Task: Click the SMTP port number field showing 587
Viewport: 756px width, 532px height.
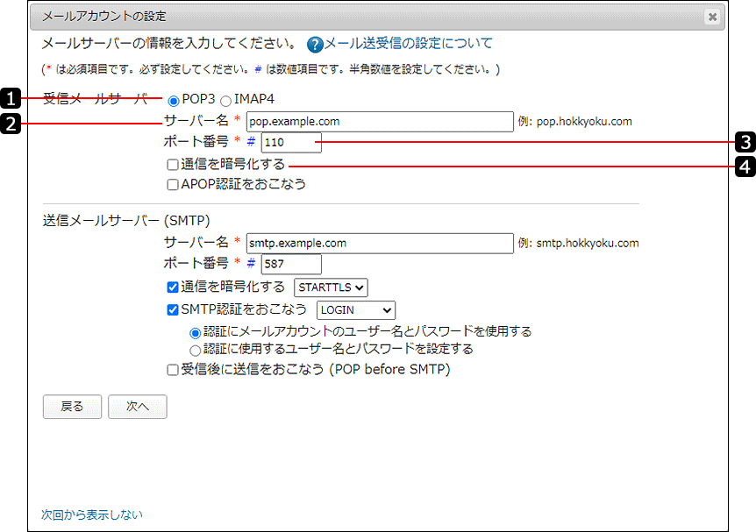Action: [291, 264]
